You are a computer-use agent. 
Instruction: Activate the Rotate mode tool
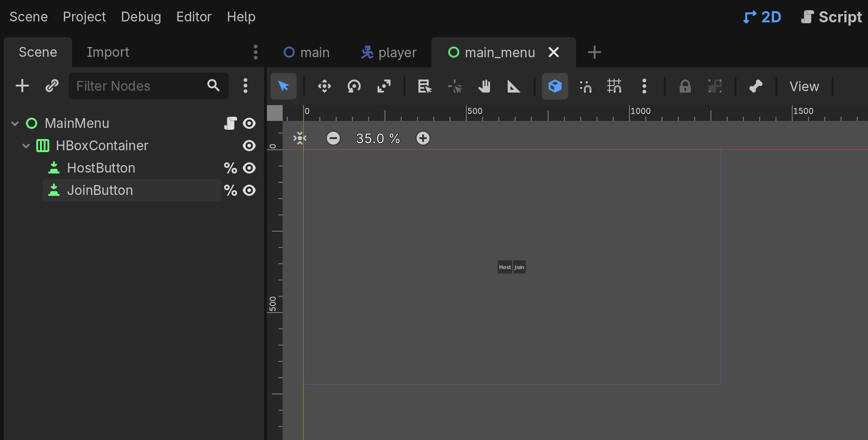(x=354, y=86)
